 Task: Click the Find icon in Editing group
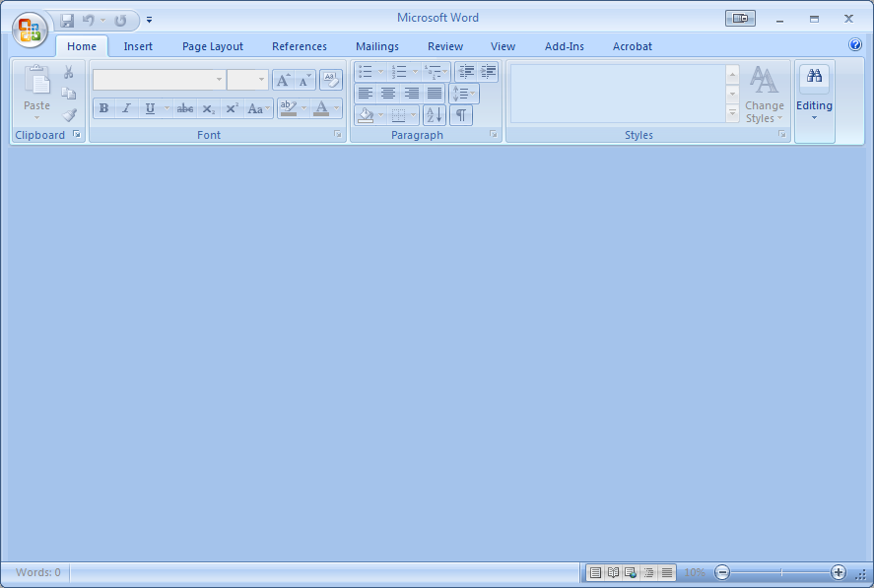pos(814,75)
